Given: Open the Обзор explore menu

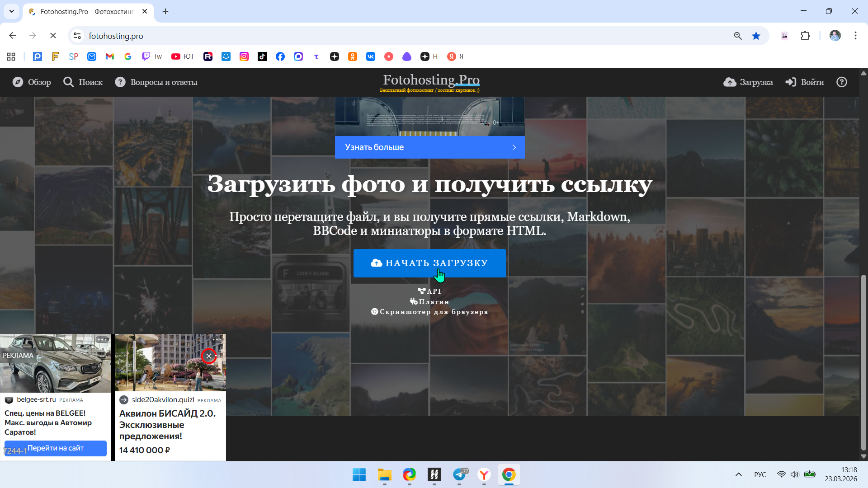Looking at the screenshot, I should 32,82.
